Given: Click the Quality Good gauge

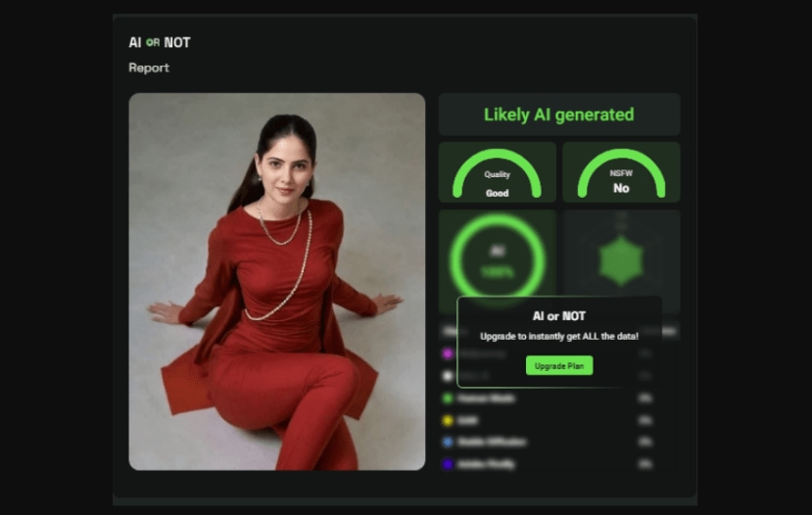Looking at the screenshot, I should point(498,172).
